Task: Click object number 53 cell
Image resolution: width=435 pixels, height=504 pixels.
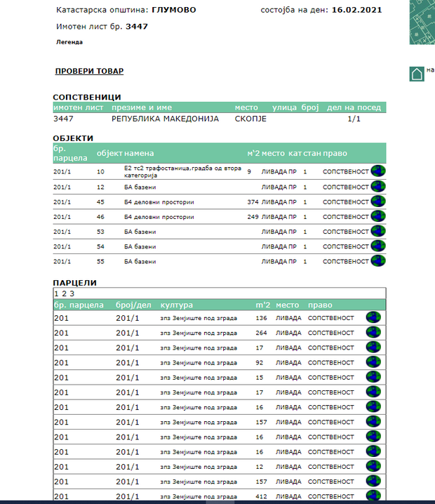Action: pyautogui.click(x=100, y=232)
